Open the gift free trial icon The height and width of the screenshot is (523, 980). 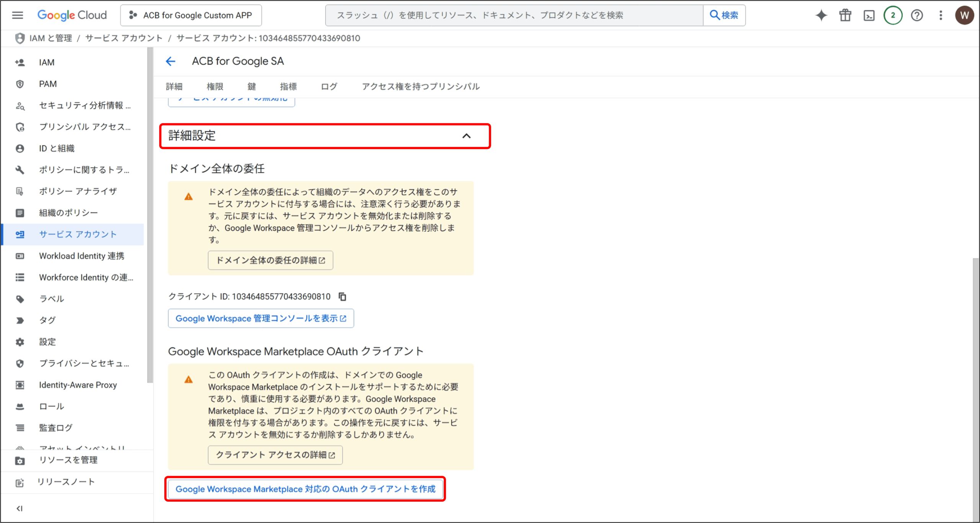pos(845,15)
